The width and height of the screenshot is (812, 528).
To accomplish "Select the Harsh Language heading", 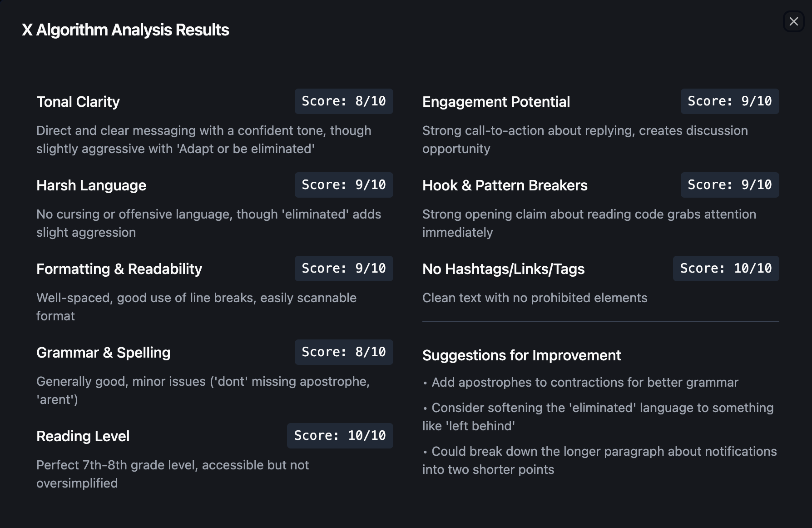I will coord(91,185).
